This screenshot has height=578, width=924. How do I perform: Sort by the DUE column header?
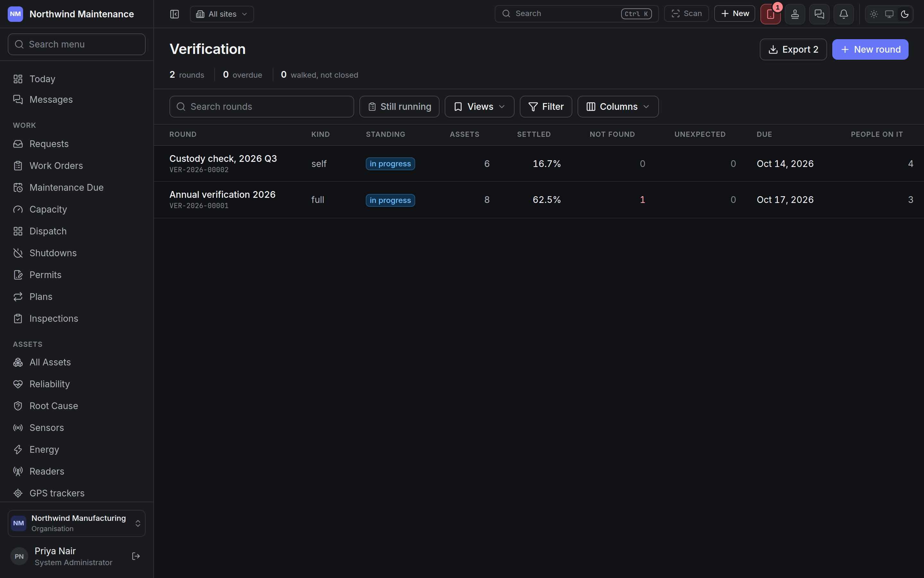click(765, 135)
